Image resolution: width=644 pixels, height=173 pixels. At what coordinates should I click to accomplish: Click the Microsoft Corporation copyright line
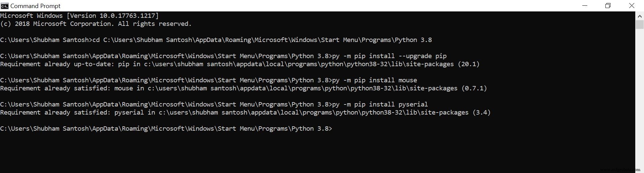pos(96,24)
